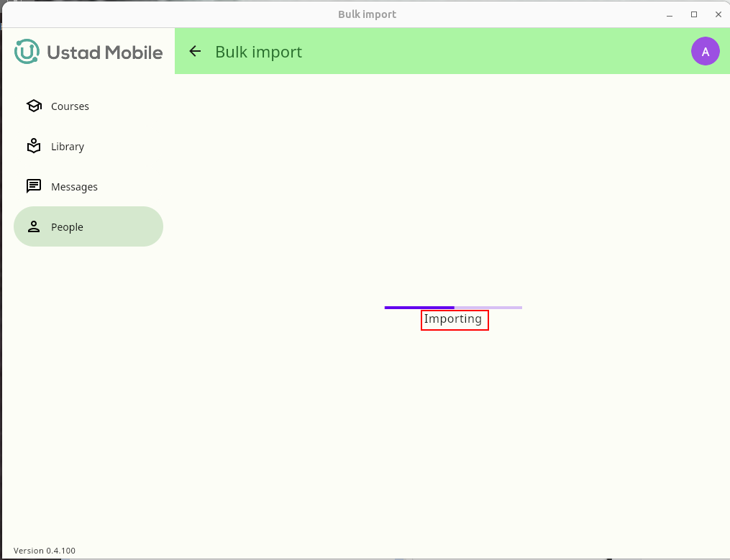Maximize the Bulk import window
The width and height of the screenshot is (730, 560).
(x=694, y=14)
